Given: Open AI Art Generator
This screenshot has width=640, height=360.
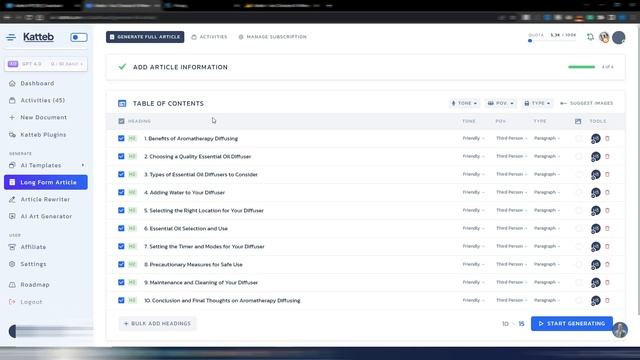Looking at the screenshot, I should tap(46, 216).
